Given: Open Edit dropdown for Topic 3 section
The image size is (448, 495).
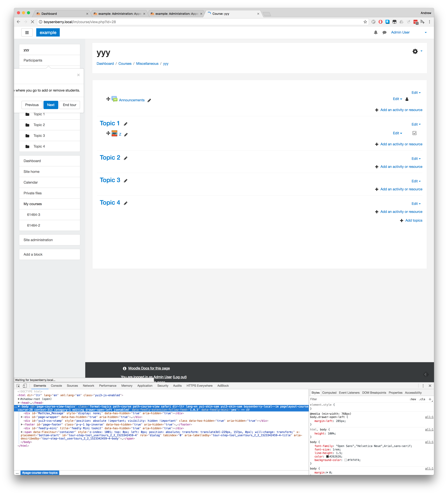Looking at the screenshot, I should point(416,181).
